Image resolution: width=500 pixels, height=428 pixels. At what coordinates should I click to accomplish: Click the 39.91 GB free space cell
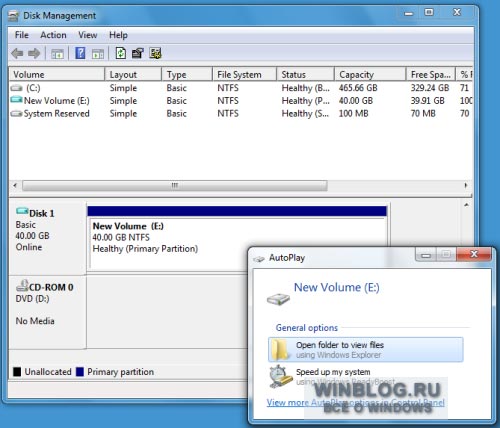[x=427, y=101]
